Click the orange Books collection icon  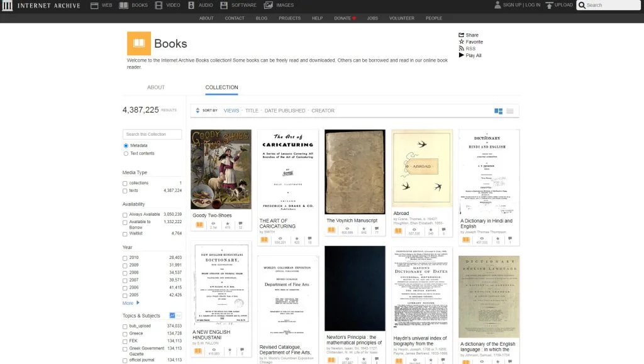coord(139,43)
